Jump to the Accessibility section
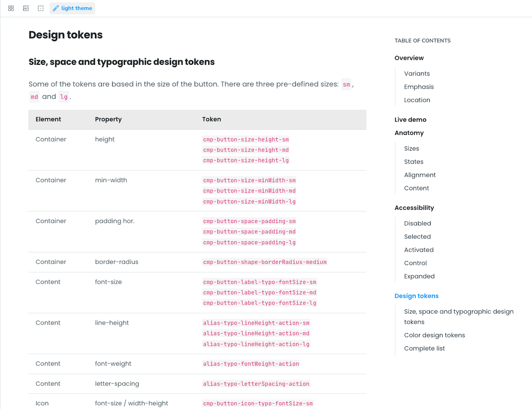The height and width of the screenshot is (409, 532). 414,208
